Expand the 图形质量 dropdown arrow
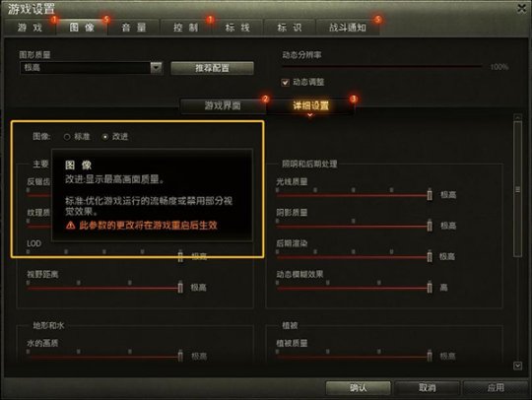Screen dimensions: 532x400 point(156,68)
